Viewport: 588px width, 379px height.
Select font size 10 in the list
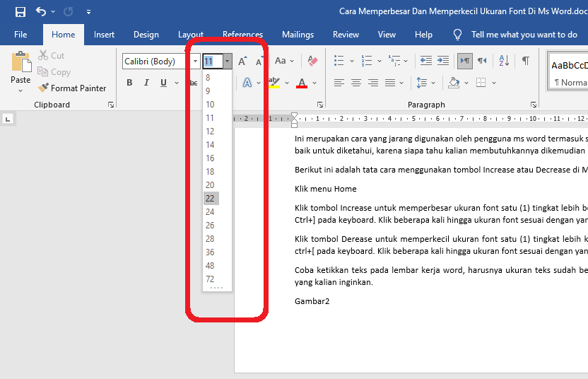tap(210, 105)
